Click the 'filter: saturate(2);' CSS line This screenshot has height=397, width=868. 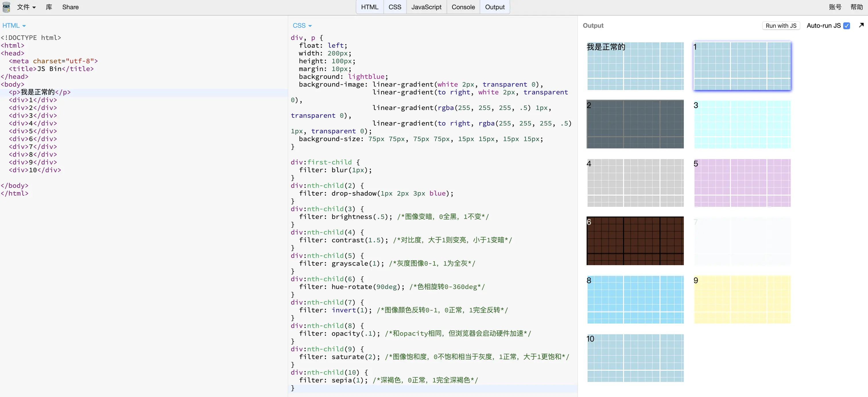click(x=339, y=357)
